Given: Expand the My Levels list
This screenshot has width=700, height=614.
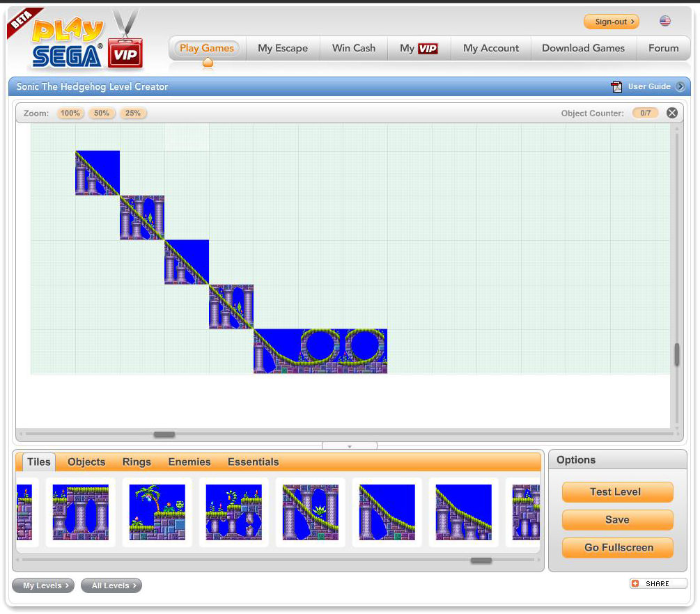Looking at the screenshot, I should (x=42, y=585).
